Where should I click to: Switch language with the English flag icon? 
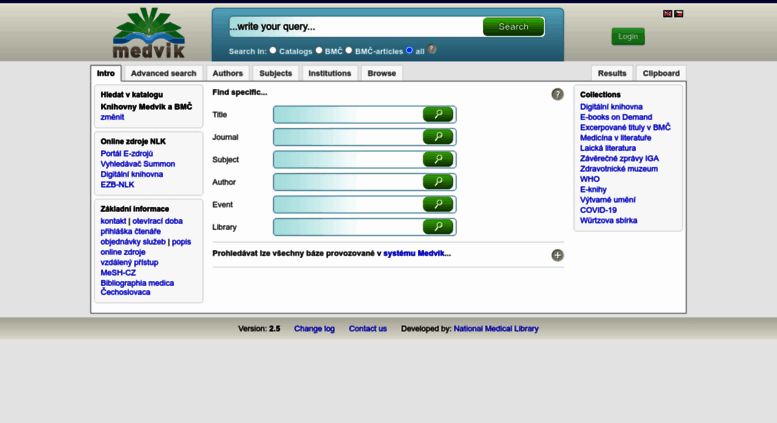667,14
